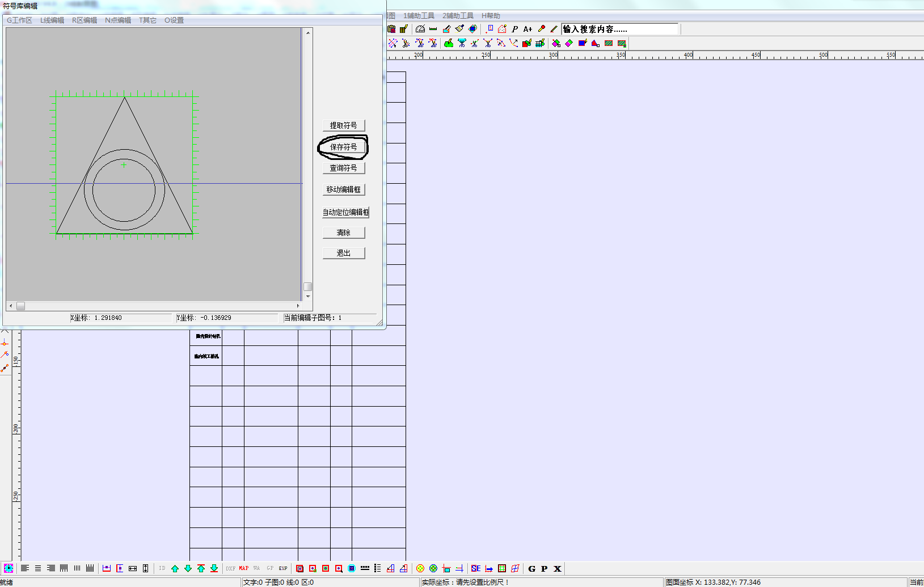The height and width of the screenshot is (587, 924).
Task: Click the red pencil icon
Action: (x=554, y=29)
